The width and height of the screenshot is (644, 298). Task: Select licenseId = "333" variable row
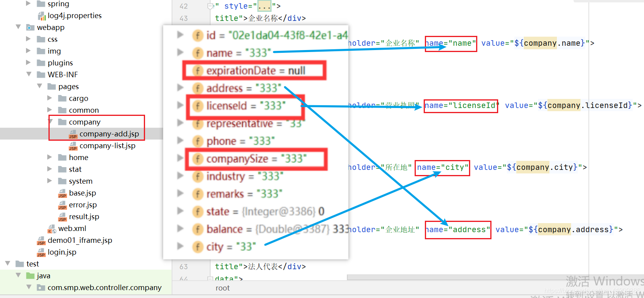tap(246, 106)
